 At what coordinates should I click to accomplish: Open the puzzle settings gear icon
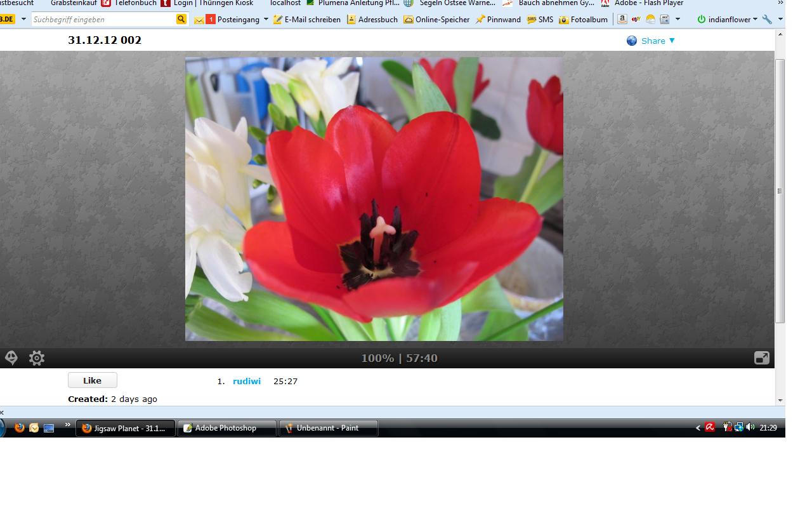(x=37, y=358)
